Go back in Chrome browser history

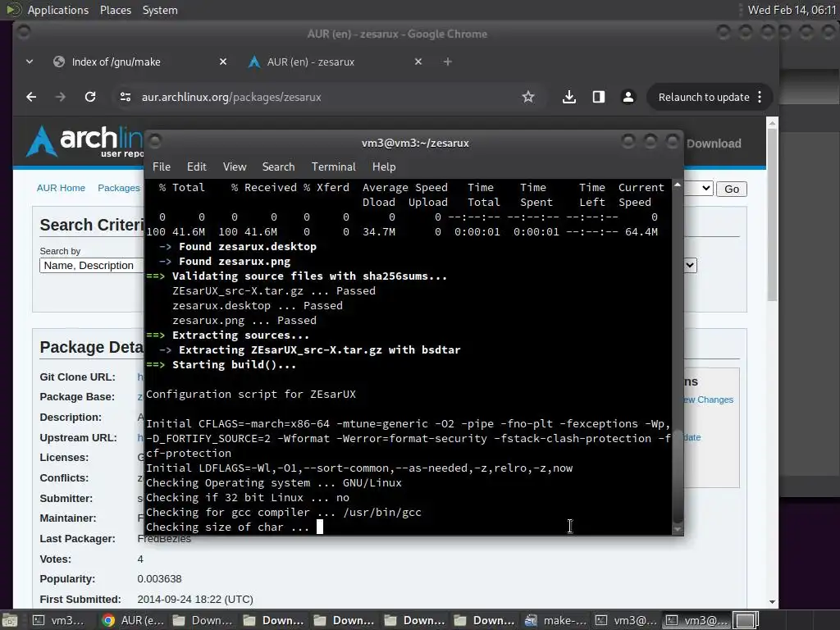(x=32, y=97)
